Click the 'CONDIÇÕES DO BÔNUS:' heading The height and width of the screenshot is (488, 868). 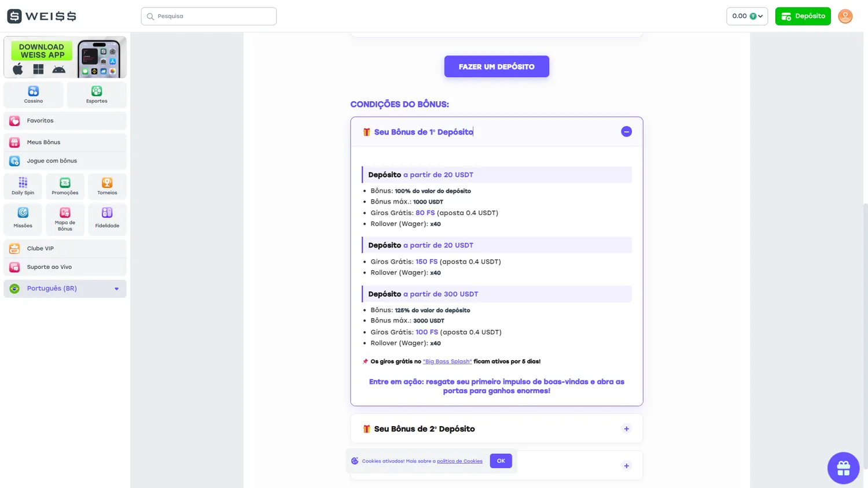(x=399, y=105)
